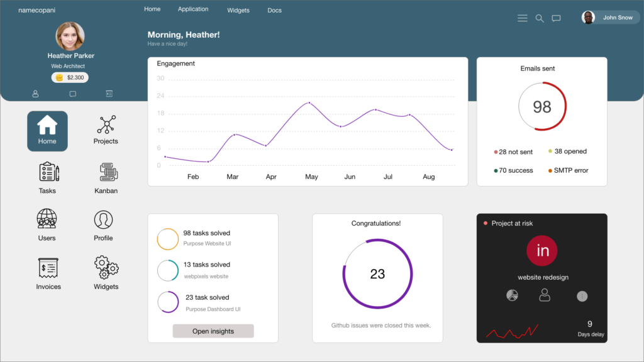Click the 'Morning, Heather!' greeting

click(184, 35)
